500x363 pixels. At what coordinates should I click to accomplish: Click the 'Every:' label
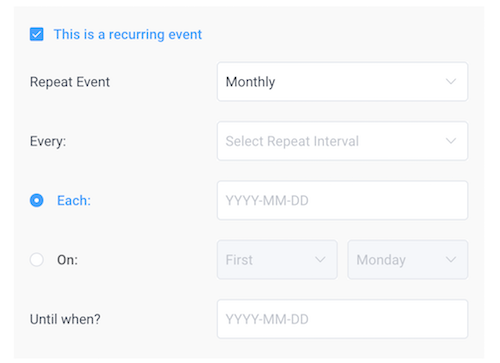48,141
